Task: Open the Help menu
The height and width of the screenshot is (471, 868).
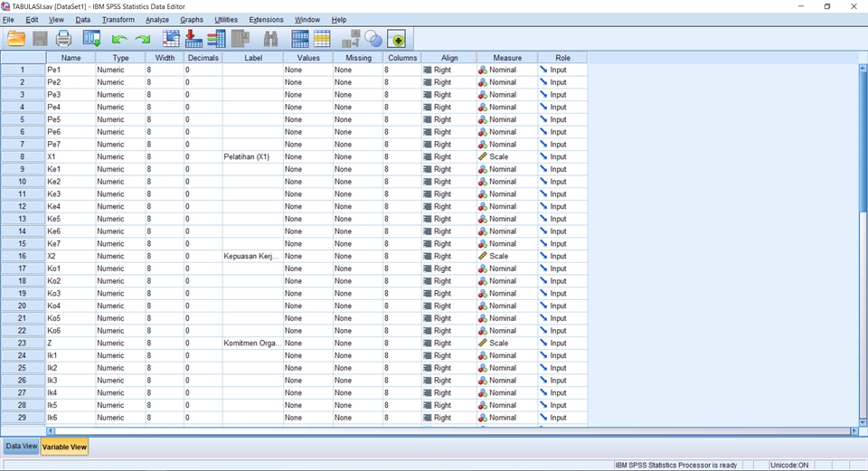Action: click(339, 19)
